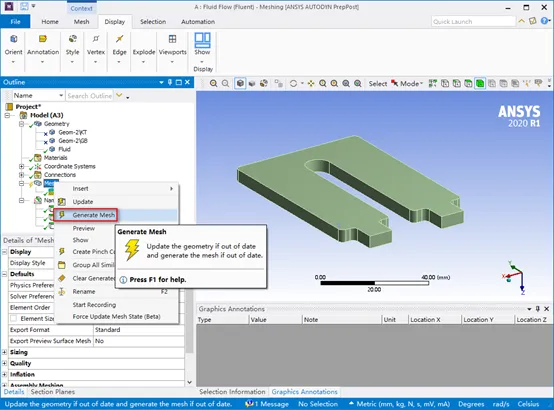Click the lightning Generate Mesh icon in menu

click(x=62, y=215)
